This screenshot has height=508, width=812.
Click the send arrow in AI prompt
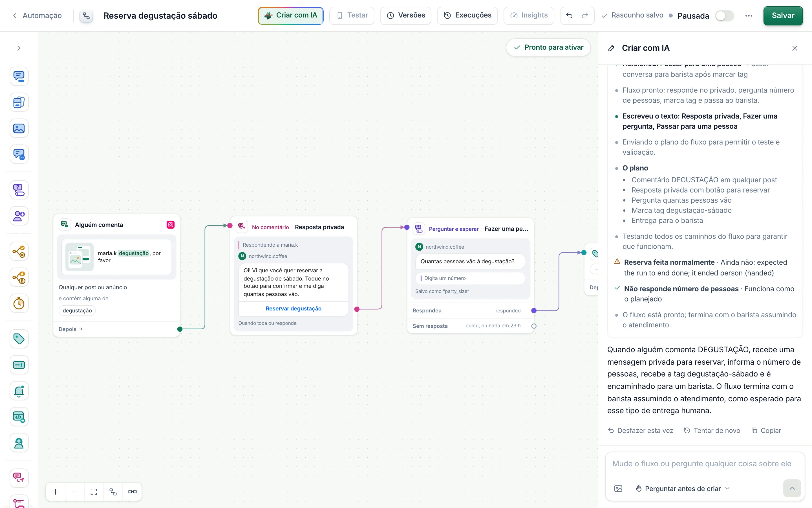792,489
